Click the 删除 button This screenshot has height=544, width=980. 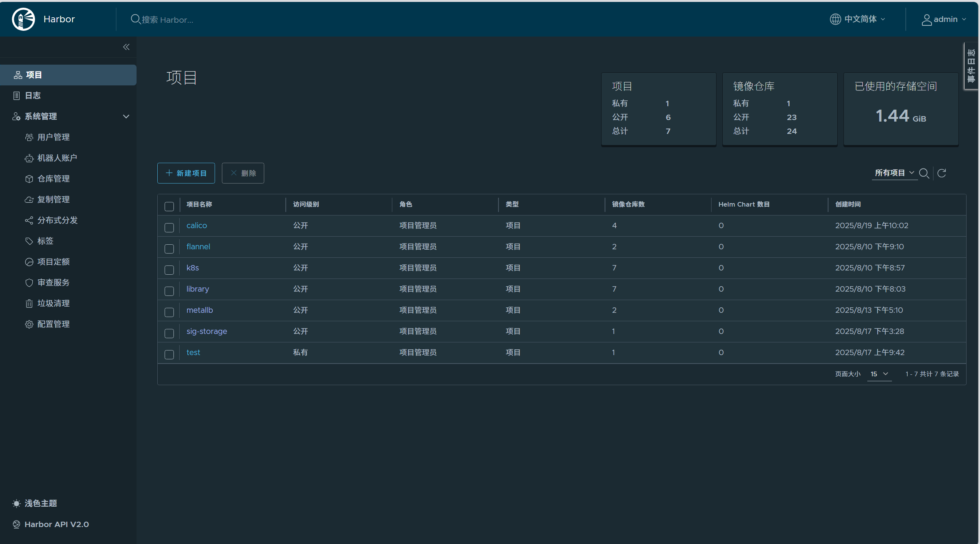(x=243, y=173)
